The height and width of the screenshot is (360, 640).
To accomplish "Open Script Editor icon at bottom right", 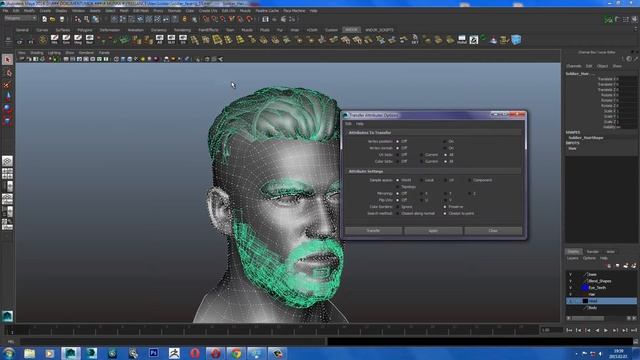I will click(x=636, y=341).
